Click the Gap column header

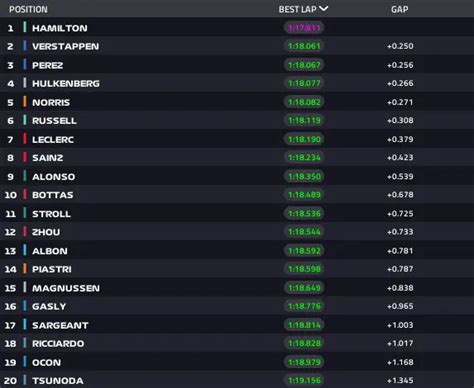pos(400,9)
